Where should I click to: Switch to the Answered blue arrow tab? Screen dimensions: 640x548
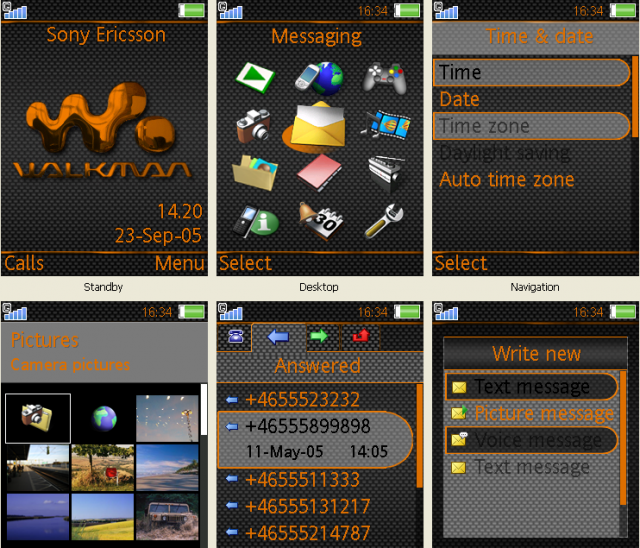(278, 337)
